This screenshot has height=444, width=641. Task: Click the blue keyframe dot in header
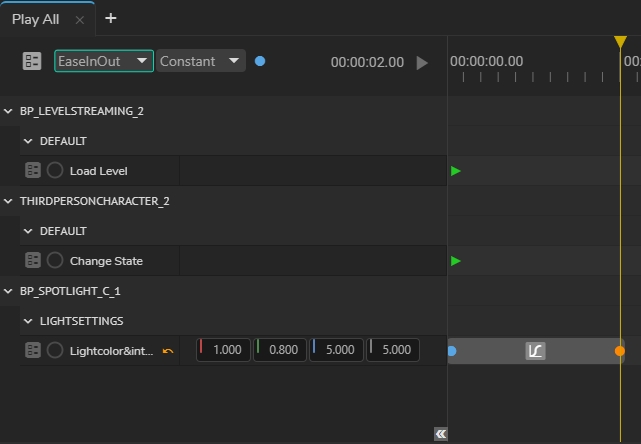click(260, 61)
